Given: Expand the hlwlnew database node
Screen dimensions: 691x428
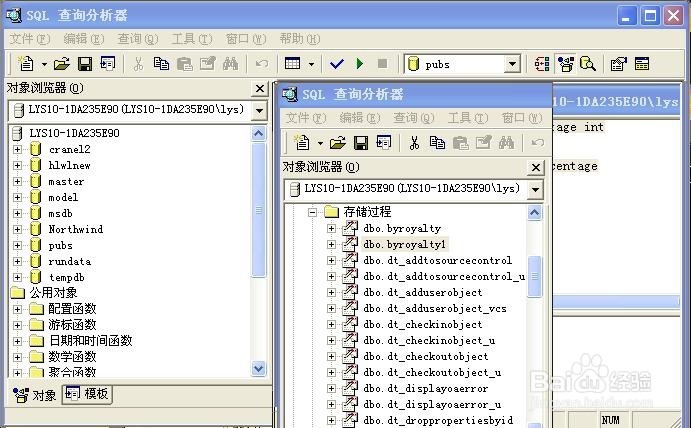Looking at the screenshot, I should tap(17, 165).
